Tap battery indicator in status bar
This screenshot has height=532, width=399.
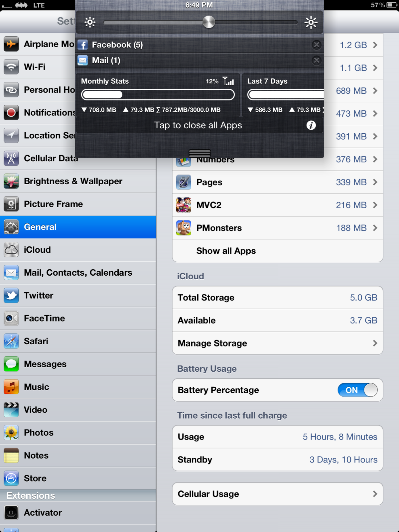392,5
